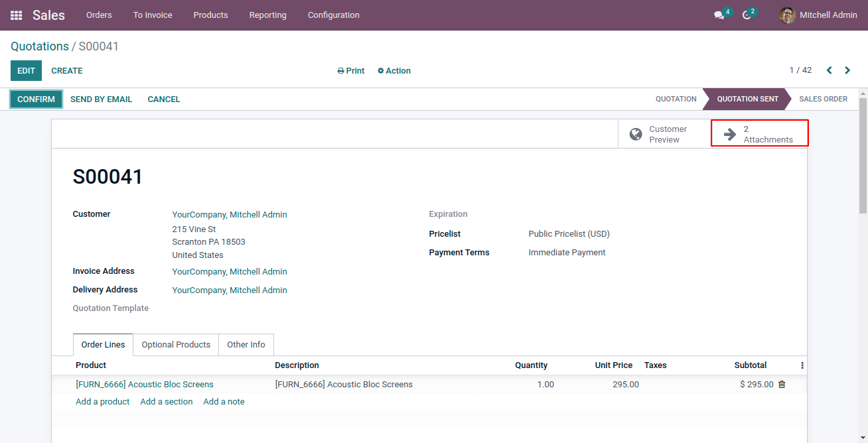Open the Configuration menu
The image size is (868, 443).
[334, 15]
